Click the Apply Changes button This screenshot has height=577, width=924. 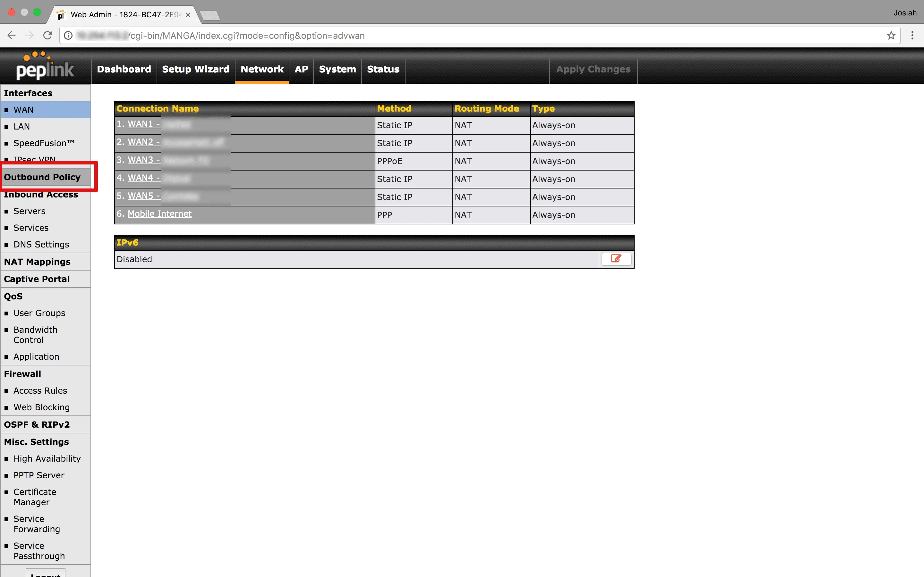pyautogui.click(x=593, y=69)
